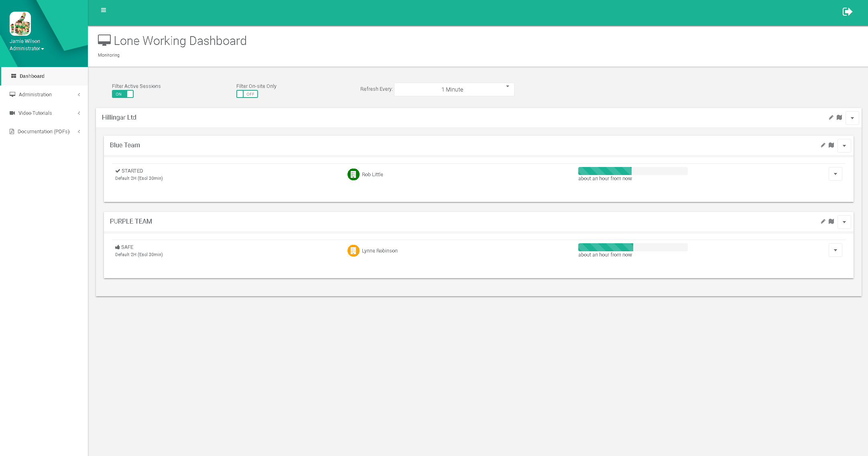The width and height of the screenshot is (868, 456).
Task: Select Dashboard in the sidebar
Action: point(44,76)
